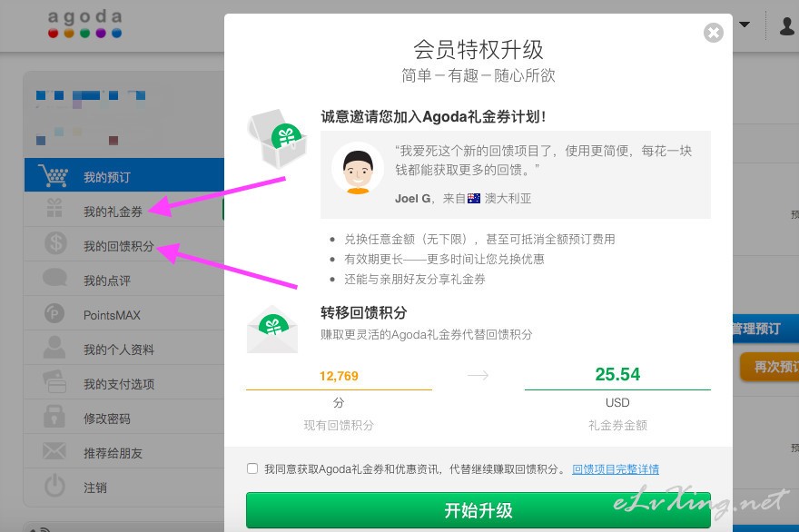The image size is (799, 532).
Task: Click the 还能与亲朋好友分享礼金券 bullet
Action: click(415, 280)
